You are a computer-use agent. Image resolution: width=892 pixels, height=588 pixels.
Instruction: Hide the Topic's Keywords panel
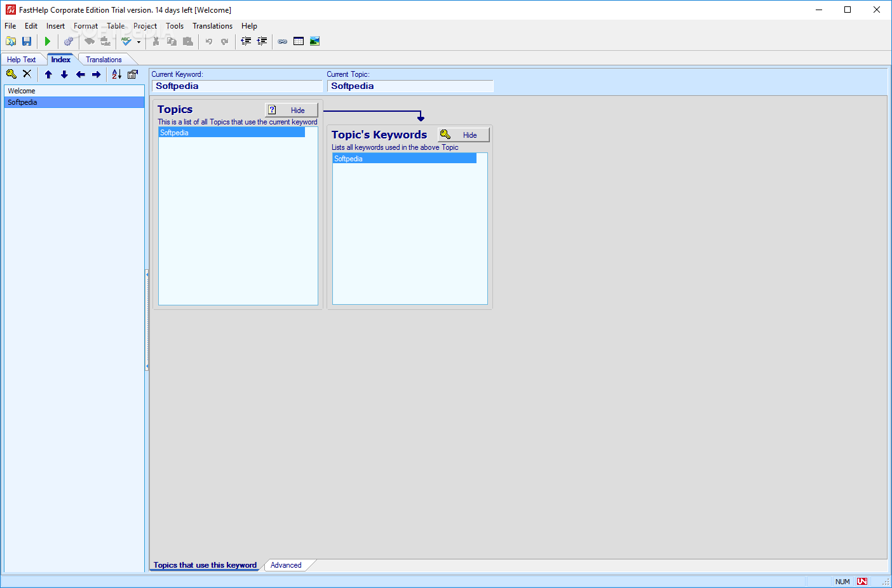click(x=464, y=135)
